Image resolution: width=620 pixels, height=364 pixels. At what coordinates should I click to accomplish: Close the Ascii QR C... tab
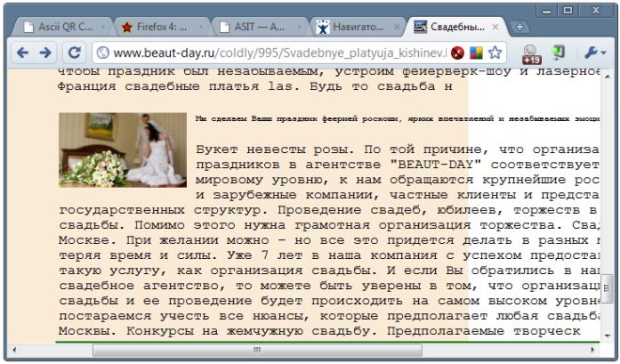[x=103, y=27]
